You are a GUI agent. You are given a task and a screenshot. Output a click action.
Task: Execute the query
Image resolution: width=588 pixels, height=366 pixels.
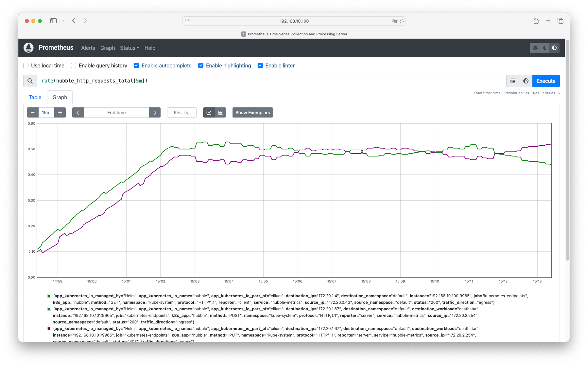546,81
